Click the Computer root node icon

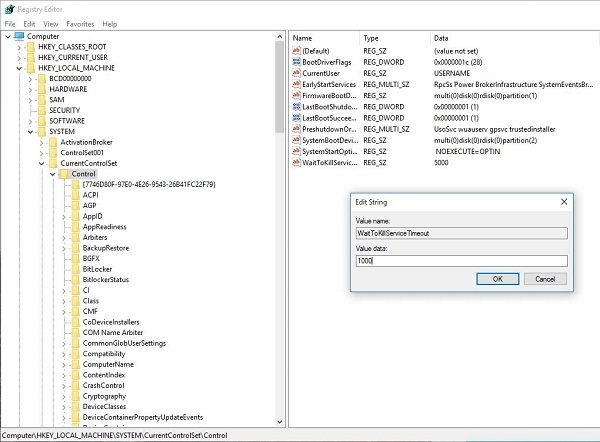(x=20, y=36)
